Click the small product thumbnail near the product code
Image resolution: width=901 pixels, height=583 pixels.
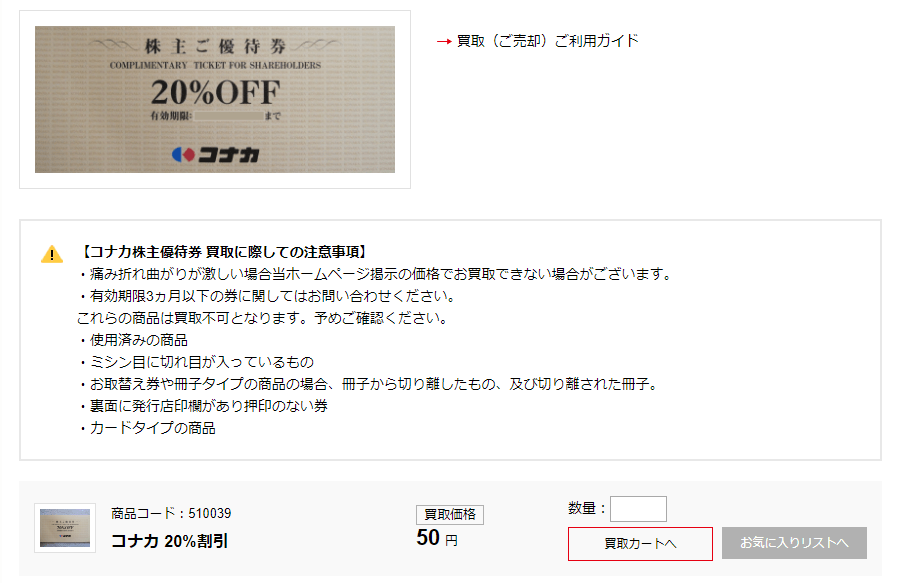(65, 528)
